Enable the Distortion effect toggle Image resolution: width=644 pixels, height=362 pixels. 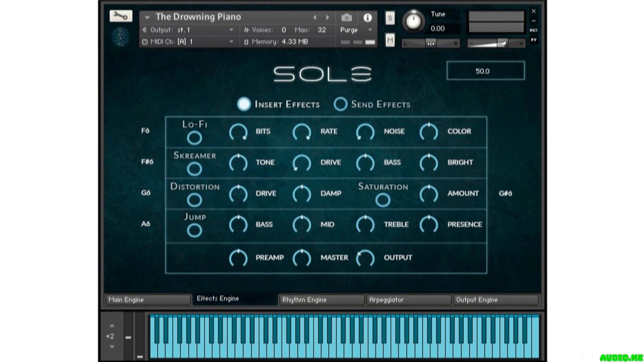click(x=194, y=200)
